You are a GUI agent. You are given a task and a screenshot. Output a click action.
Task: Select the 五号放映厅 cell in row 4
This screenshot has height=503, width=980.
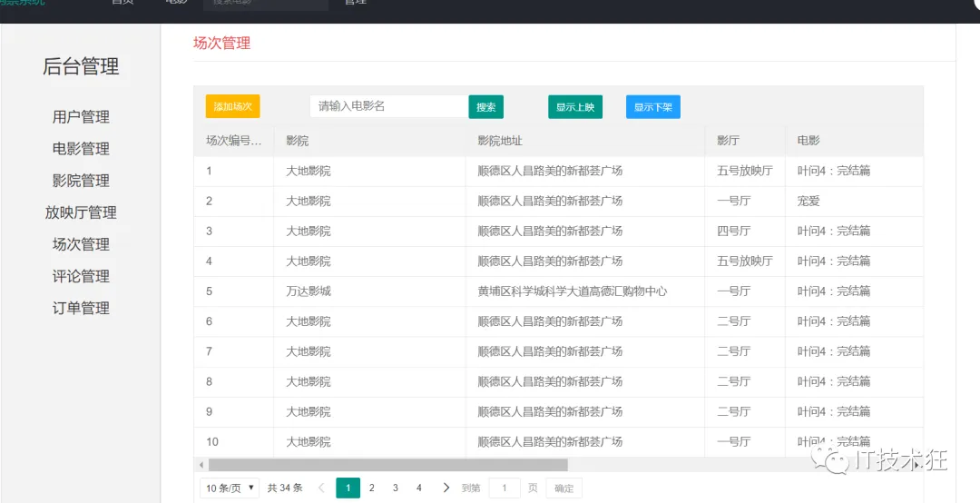[745, 261]
